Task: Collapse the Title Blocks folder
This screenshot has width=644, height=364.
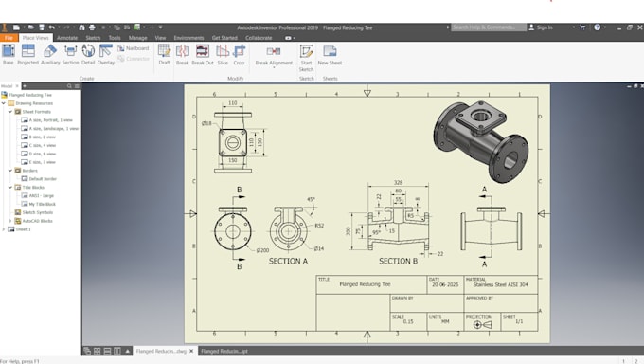Action: tap(10, 187)
